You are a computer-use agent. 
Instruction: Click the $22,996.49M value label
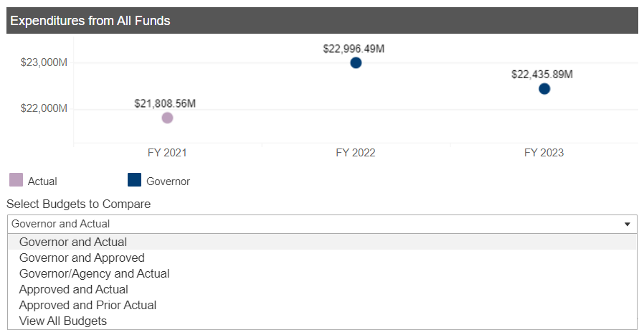(354, 49)
